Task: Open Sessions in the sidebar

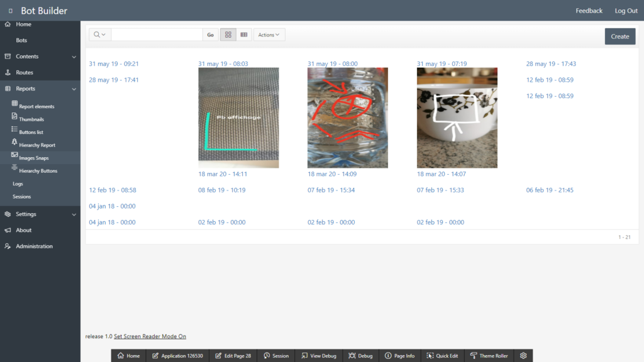Action: [x=22, y=197]
